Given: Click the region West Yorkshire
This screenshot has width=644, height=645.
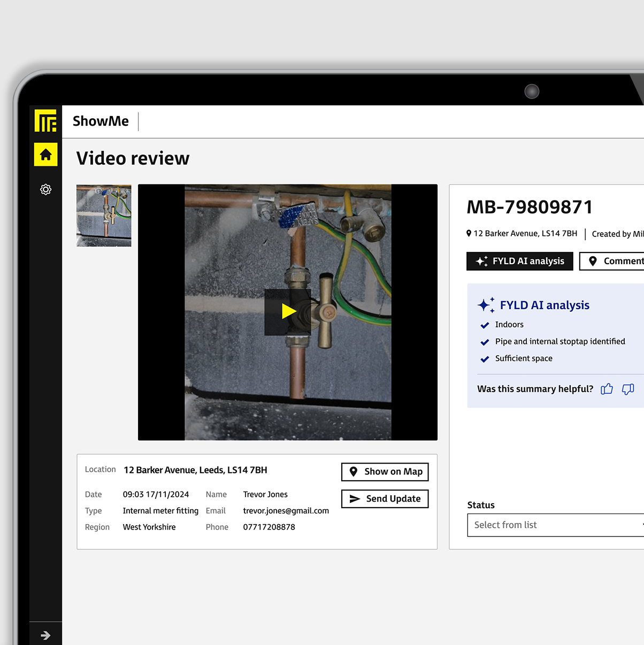Looking at the screenshot, I should pos(149,527).
